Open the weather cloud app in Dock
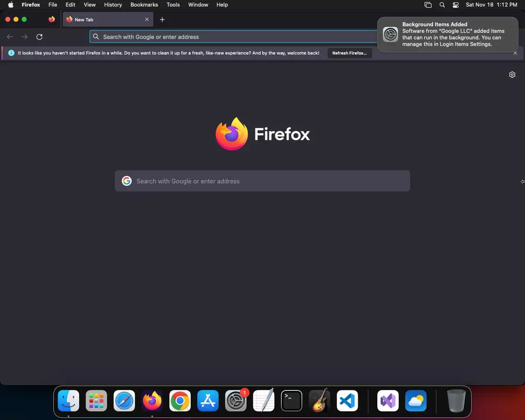This screenshot has height=420, width=525. tap(416, 401)
